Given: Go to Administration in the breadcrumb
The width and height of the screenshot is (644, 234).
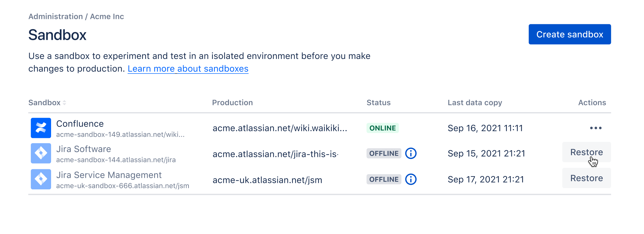Looking at the screenshot, I should point(56,16).
